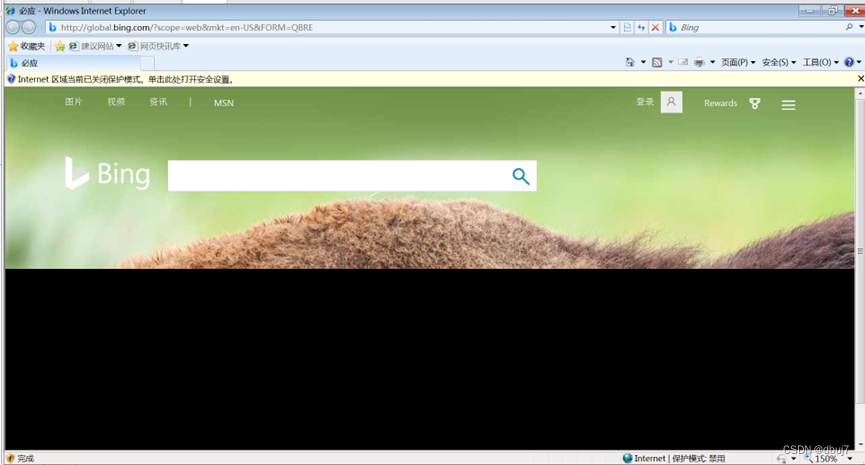Click the vertical scrollbar up arrow
Image resolution: width=865 pixels, height=465 pixels.
coord(860,94)
